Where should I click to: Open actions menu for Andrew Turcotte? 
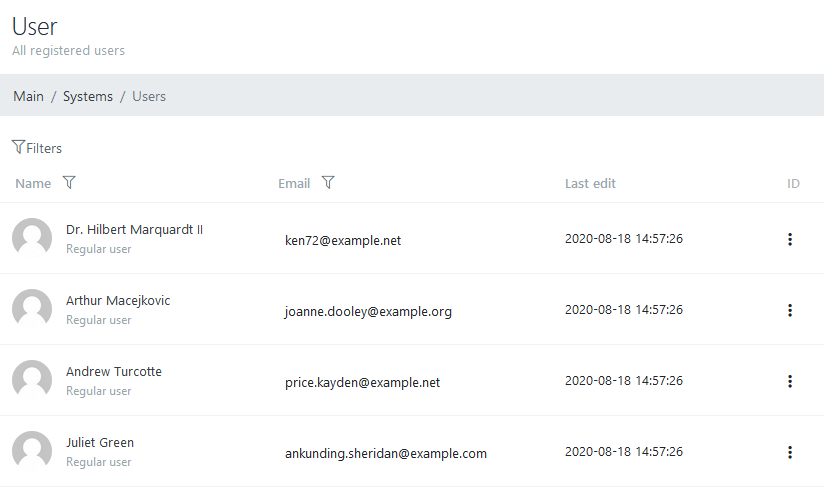(789, 381)
